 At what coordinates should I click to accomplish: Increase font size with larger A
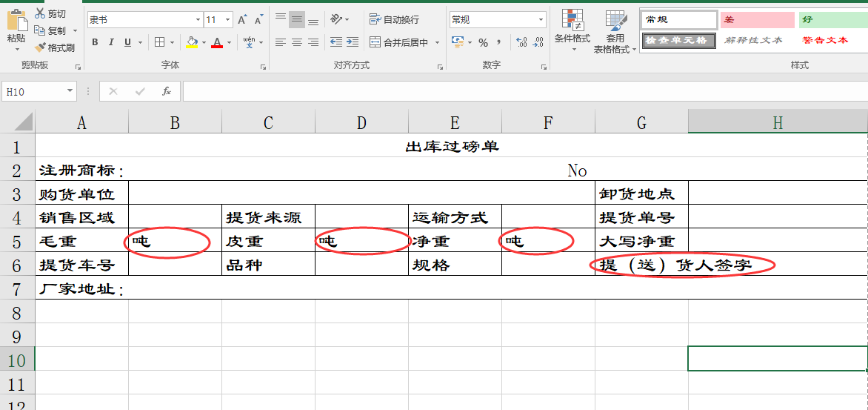point(242,20)
